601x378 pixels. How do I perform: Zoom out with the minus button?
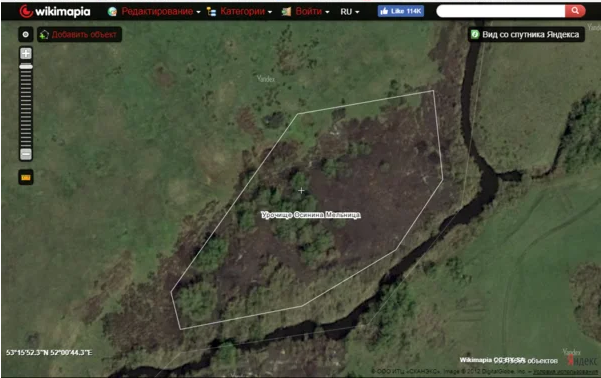coord(26,154)
